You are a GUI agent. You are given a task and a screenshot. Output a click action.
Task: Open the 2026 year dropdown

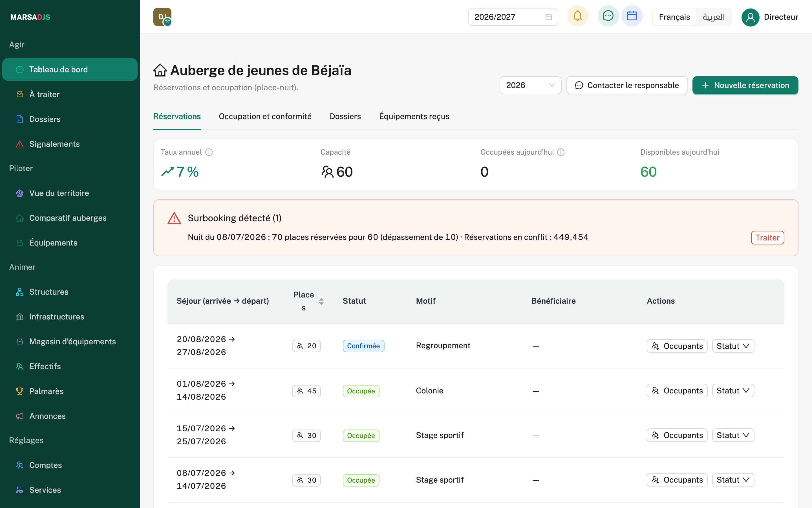coord(530,85)
